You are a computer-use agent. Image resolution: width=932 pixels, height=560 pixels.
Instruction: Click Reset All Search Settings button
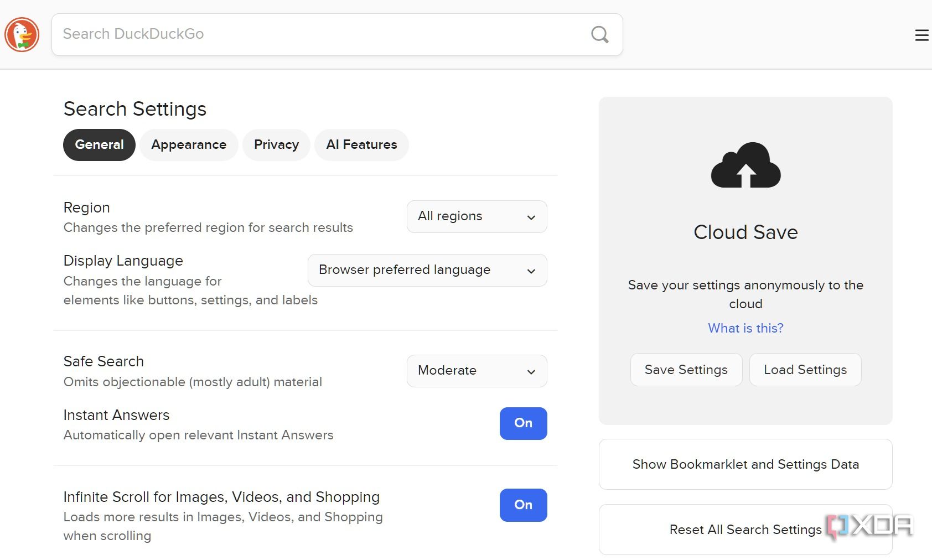[x=745, y=530]
